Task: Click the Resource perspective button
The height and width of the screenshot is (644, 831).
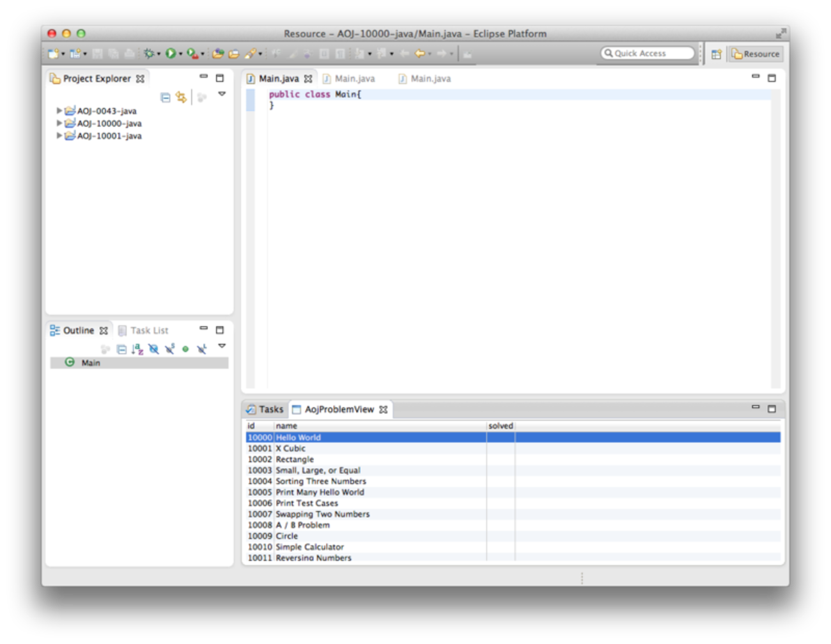Action: pos(756,54)
